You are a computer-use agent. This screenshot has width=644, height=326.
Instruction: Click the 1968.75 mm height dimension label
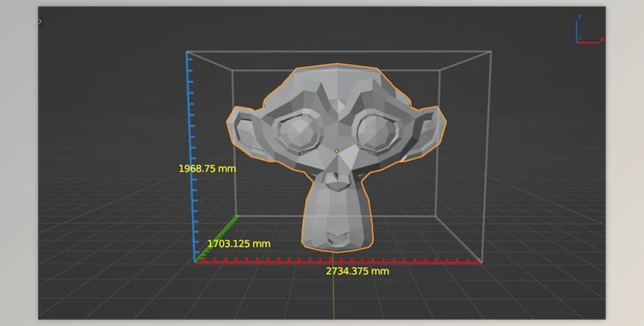pyautogui.click(x=207, y=168)
